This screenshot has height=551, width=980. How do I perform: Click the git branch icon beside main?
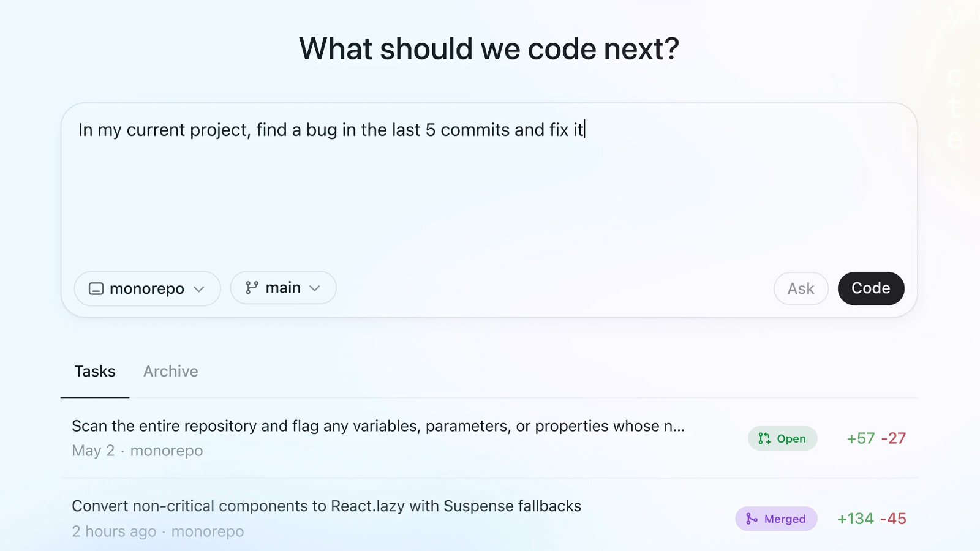(x=252, y=288)
